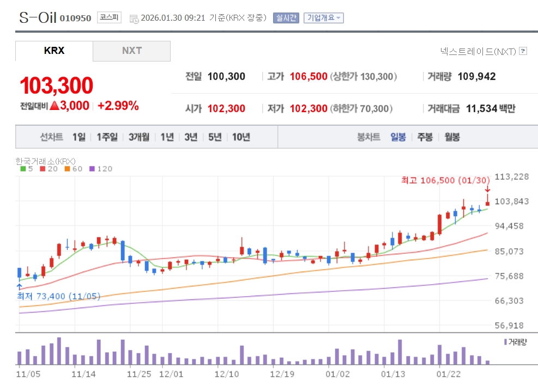
Task: Click the high price 106,500 value
Action: tap(309, 76)
